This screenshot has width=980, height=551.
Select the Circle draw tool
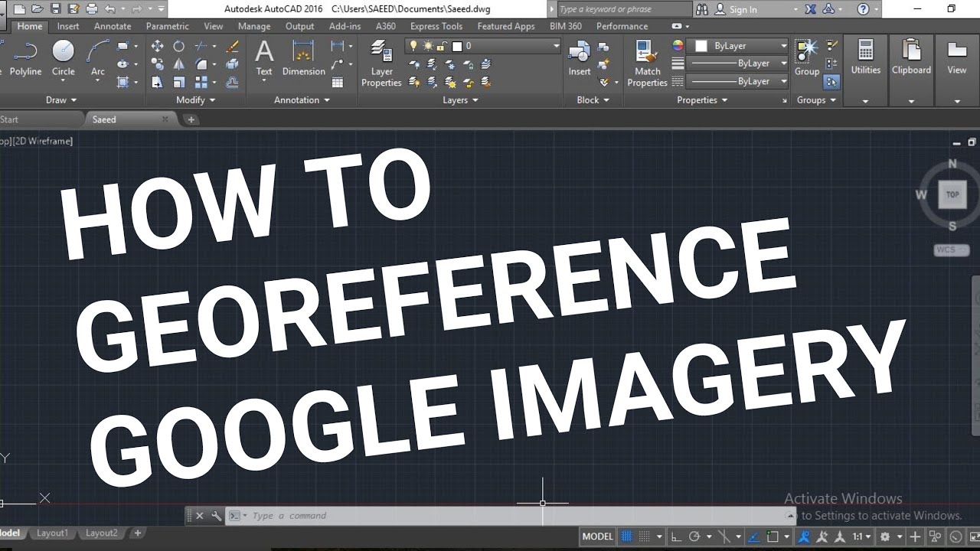point(64,59)
